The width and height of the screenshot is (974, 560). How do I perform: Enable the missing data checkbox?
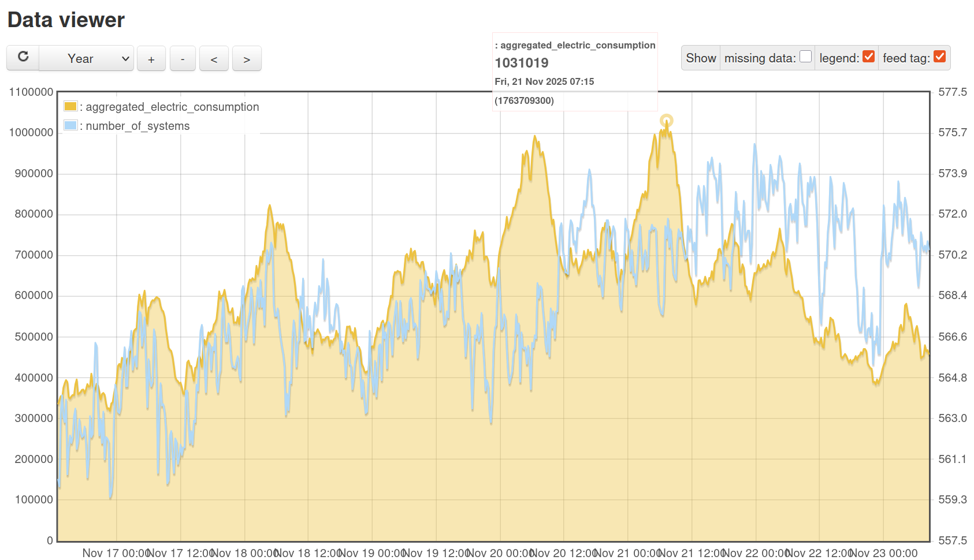click(805, 57)
